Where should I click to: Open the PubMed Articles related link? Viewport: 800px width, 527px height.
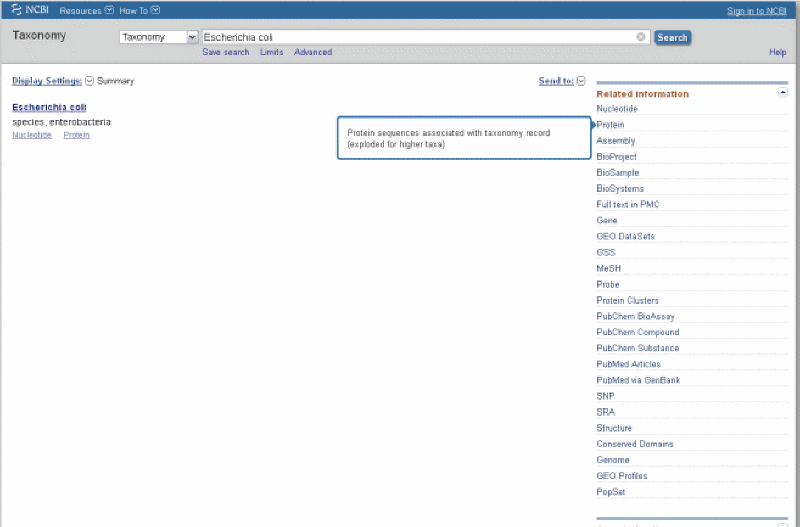coord(629,364)
